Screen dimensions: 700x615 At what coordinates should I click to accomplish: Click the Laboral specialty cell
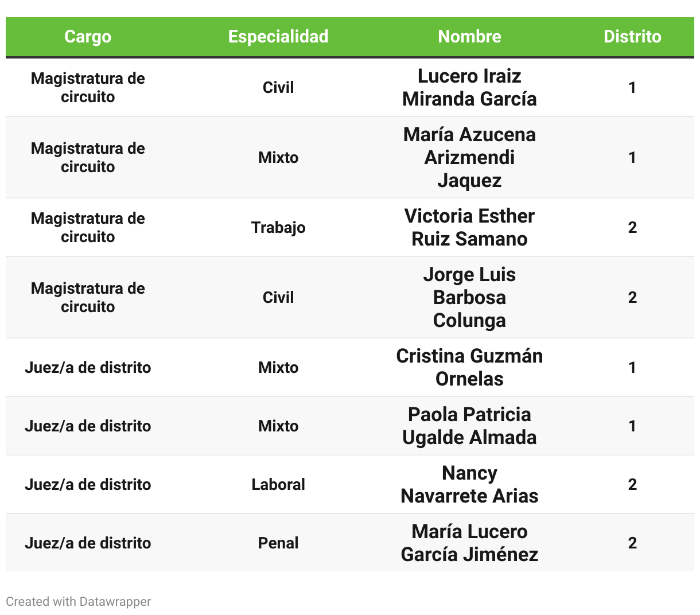pyautogui.click(x=278, y=485)
